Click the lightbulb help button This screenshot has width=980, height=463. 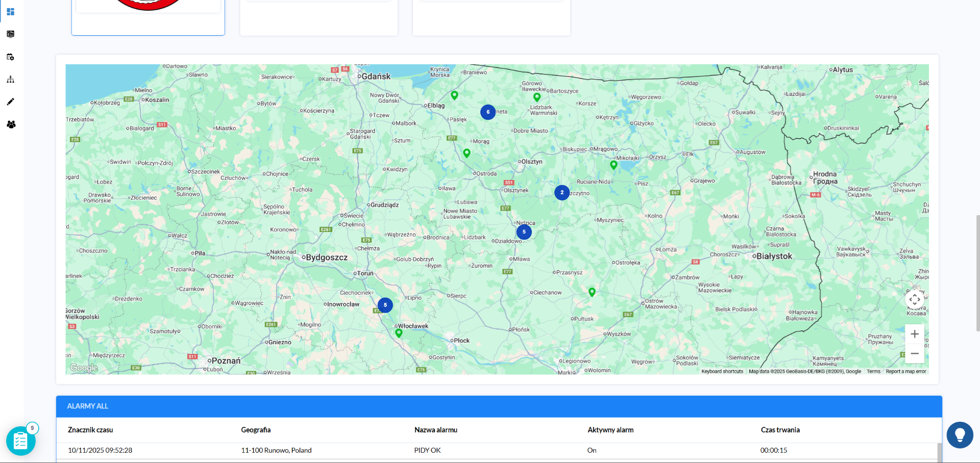tap(960, 435)
